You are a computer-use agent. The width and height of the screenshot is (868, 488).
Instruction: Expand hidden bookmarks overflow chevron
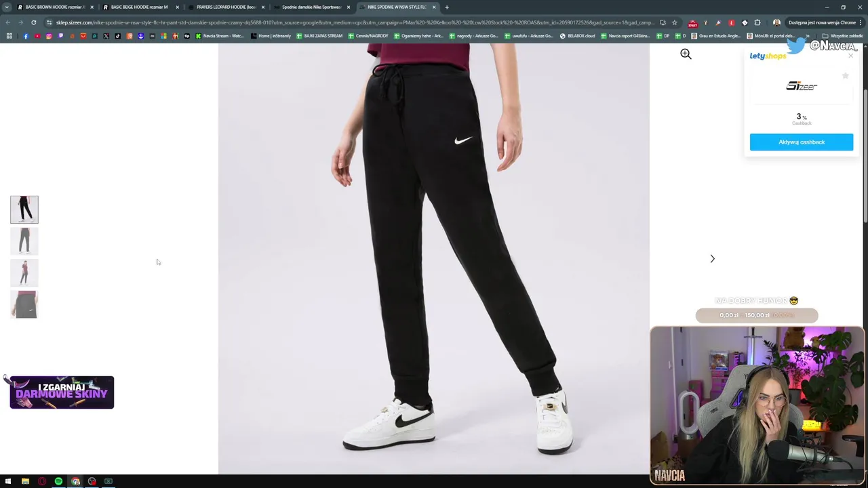[807, 36]
